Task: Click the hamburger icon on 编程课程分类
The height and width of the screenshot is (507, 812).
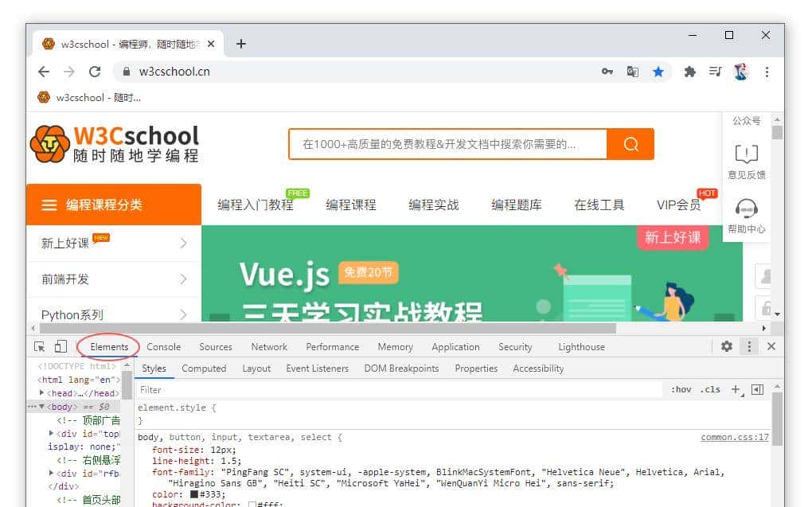Action: coord(49,204)
